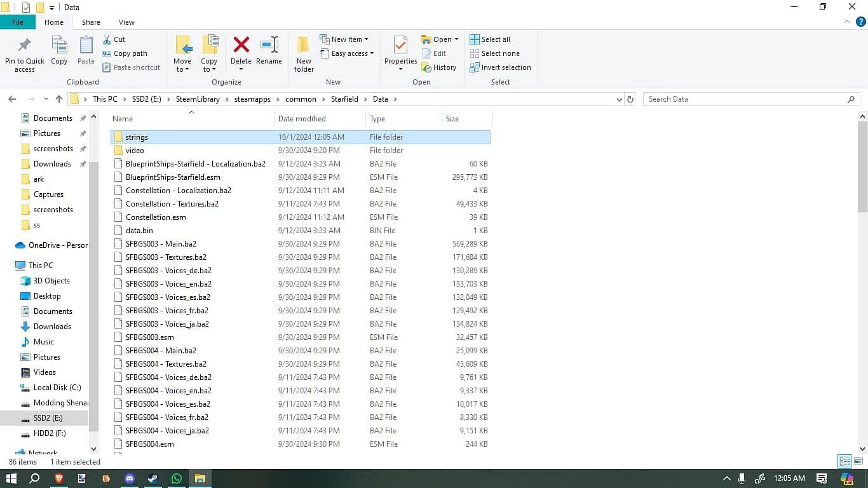The width and height of the screenshot is (868, 488).
Task: Open Brave browser from taskbar
Action: point(59,478)
